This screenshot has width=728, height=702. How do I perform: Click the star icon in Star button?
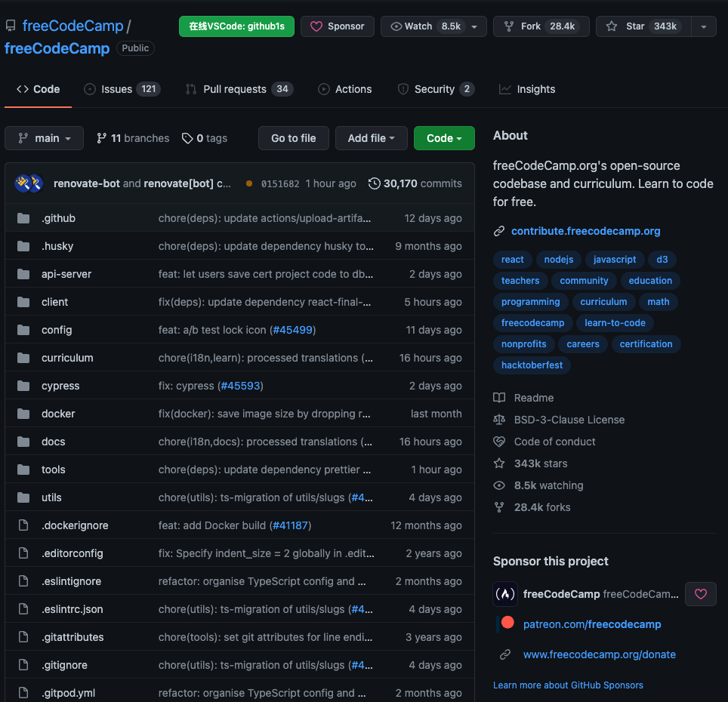612,26
